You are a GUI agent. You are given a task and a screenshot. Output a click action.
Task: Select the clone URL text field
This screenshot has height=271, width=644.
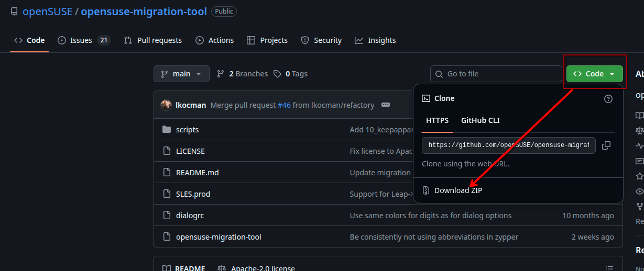[x=508, y=145]
